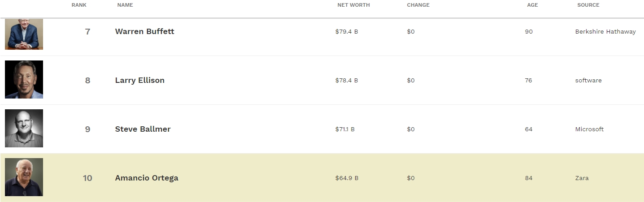Select Steve Ballmer's black-and-white photo
The image size is (644, 202).
(24, 129)
